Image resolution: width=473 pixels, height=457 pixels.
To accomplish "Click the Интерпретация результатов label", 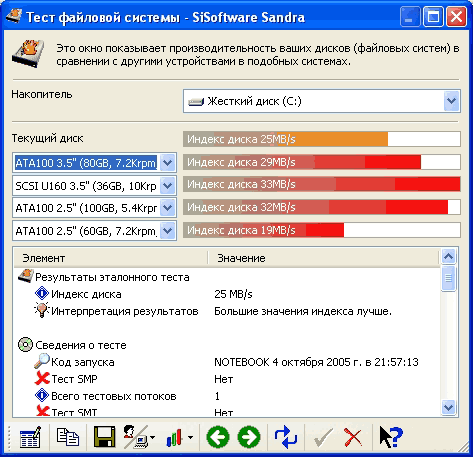I will tap(125, 311).
